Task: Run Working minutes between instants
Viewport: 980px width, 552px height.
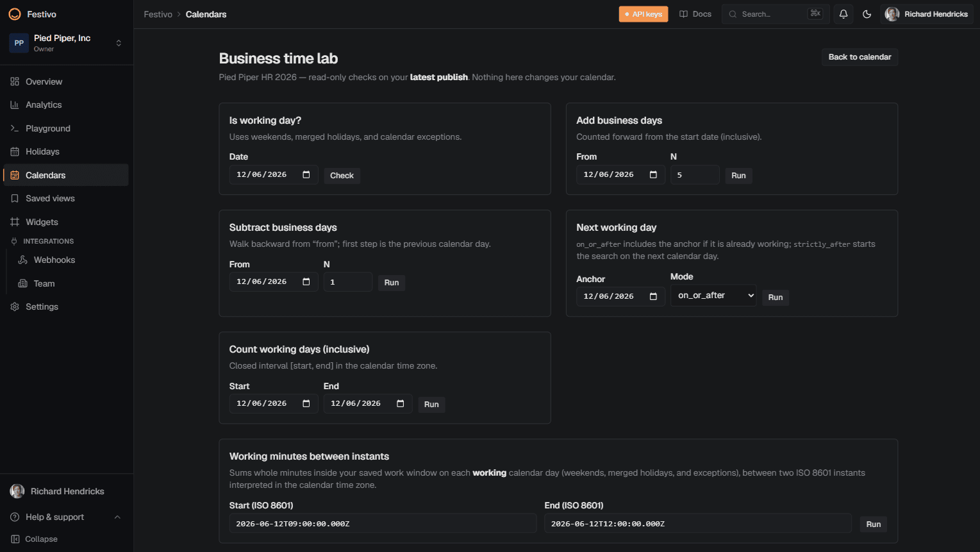Action: pyautogui.click(x=874, y=524)
